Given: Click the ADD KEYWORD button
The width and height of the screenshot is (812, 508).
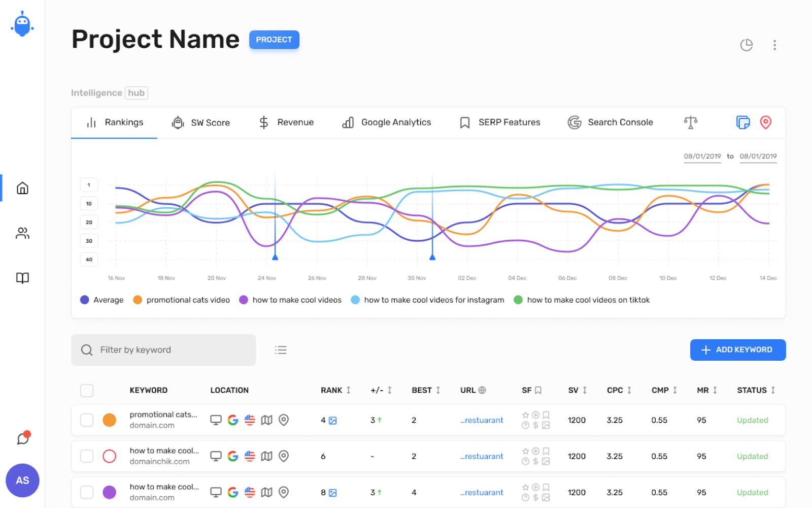Looking at the screenshot, I should (737, 350).
